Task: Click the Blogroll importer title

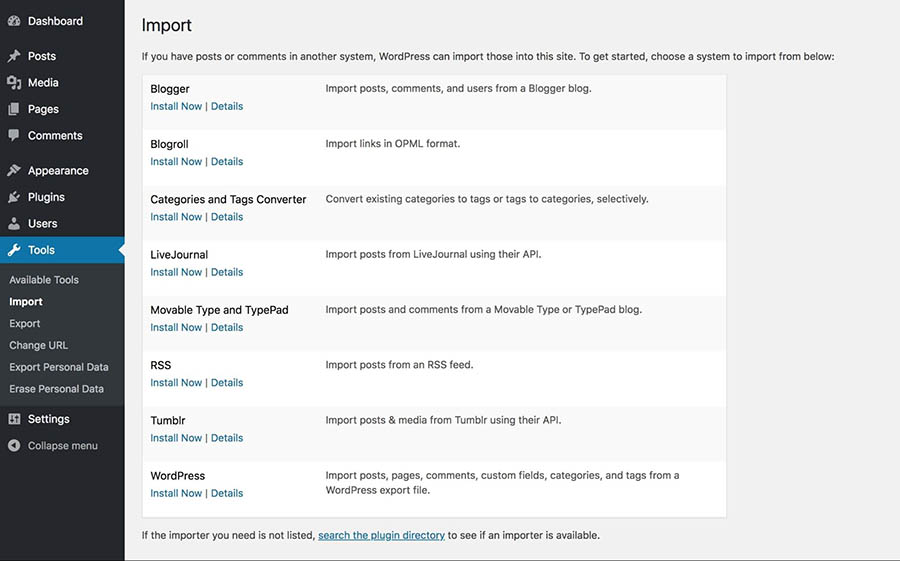Action: (x=169, y=144)
